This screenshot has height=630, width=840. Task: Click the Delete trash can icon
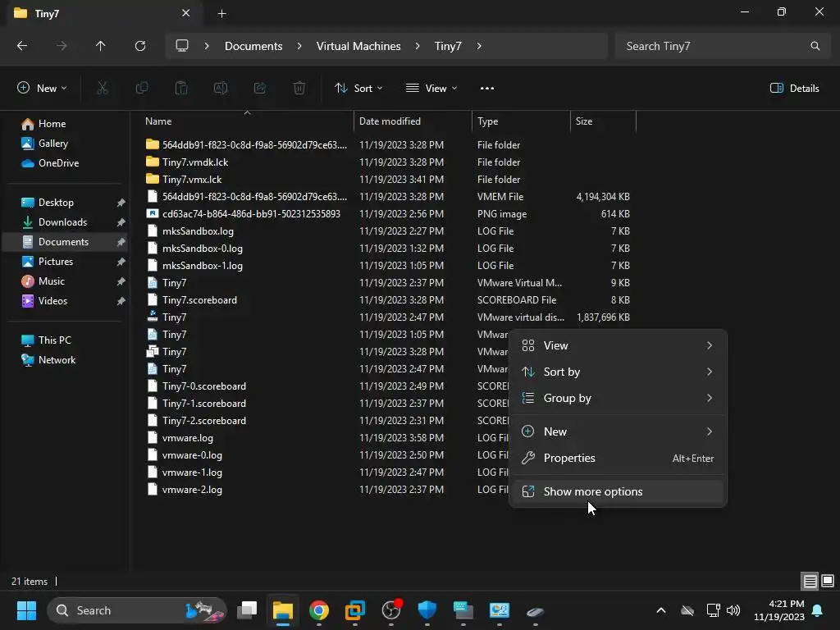pos(299,89)
